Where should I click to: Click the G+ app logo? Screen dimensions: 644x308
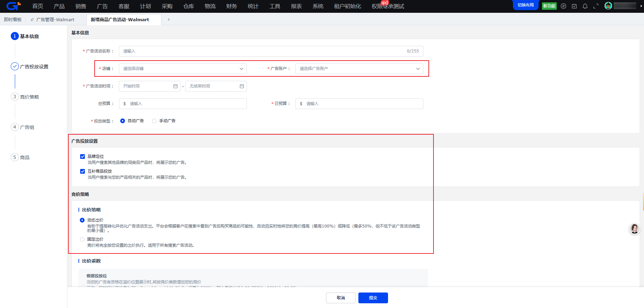pos(14,6)
